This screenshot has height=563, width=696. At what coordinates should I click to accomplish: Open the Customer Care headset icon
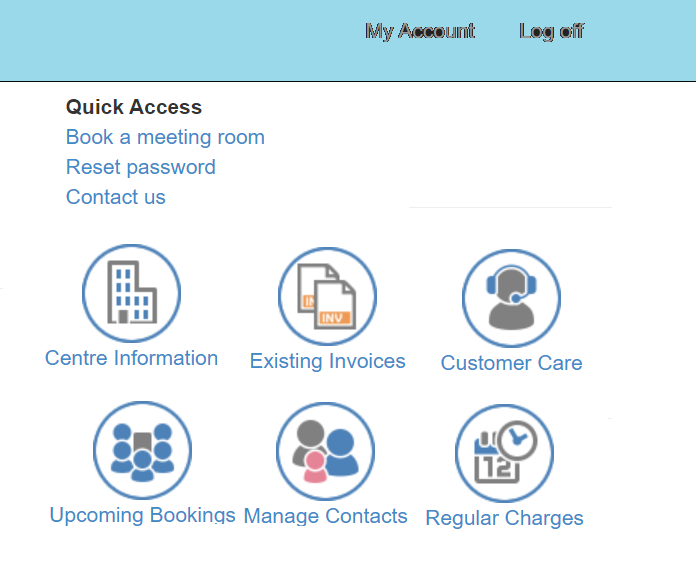(x=511, y=298)
